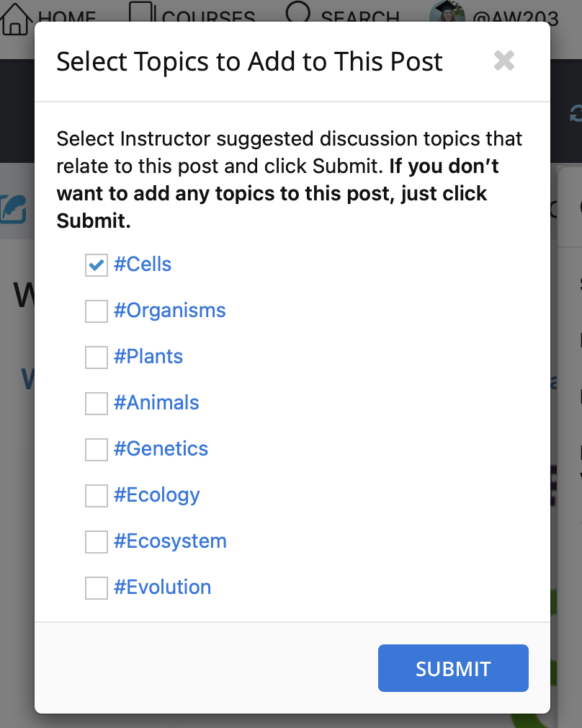Click the compose post pencil icon

[14, 210]
